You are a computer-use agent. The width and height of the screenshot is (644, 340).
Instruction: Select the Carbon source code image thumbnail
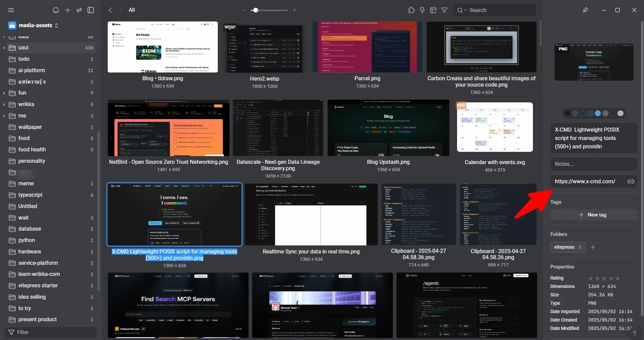tap(481, 47)
